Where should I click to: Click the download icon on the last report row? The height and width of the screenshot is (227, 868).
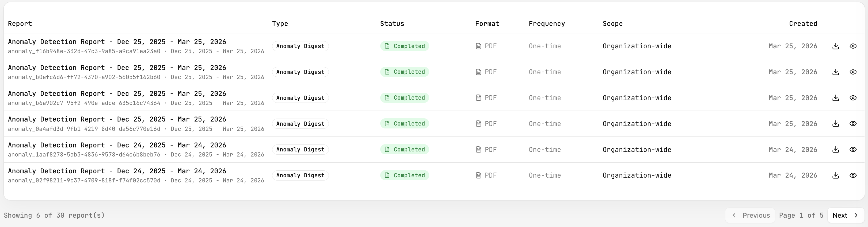(x=835, y=175)
